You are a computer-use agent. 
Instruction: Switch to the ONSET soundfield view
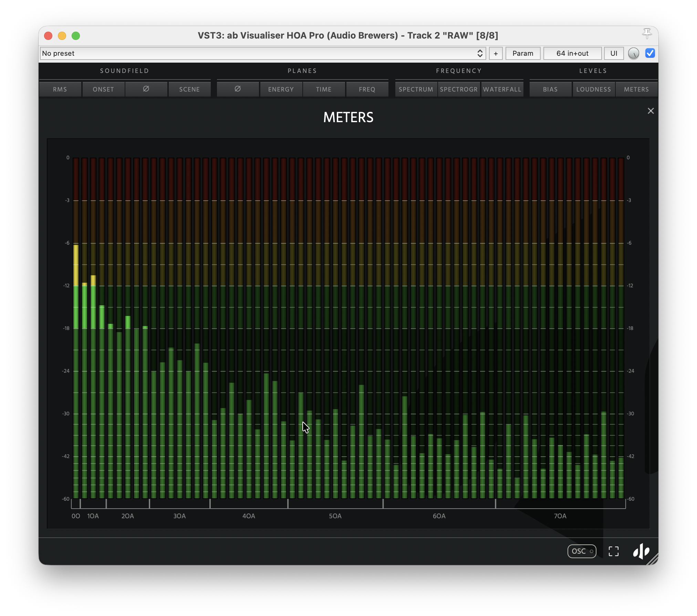(x=103, y=89)
